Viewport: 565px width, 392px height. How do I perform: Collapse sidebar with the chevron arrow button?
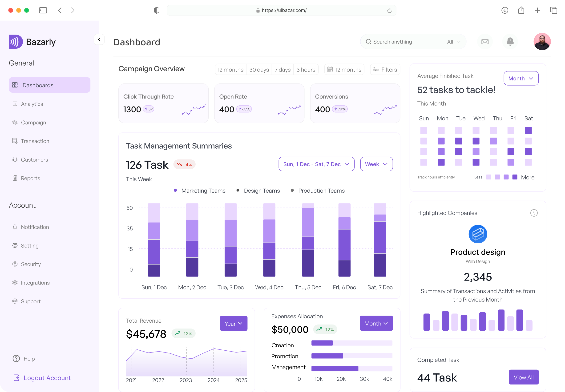pyautogui.click(x=99, y=40)
